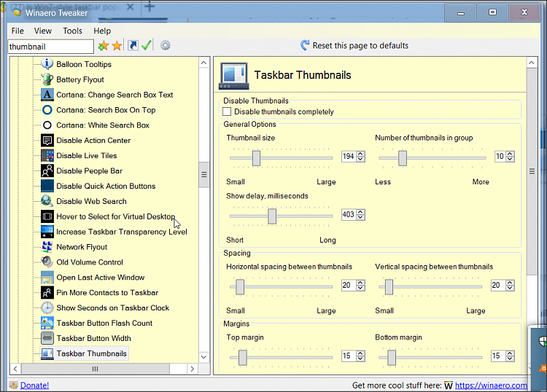Click the Show delay slider handle

(272, 216)
